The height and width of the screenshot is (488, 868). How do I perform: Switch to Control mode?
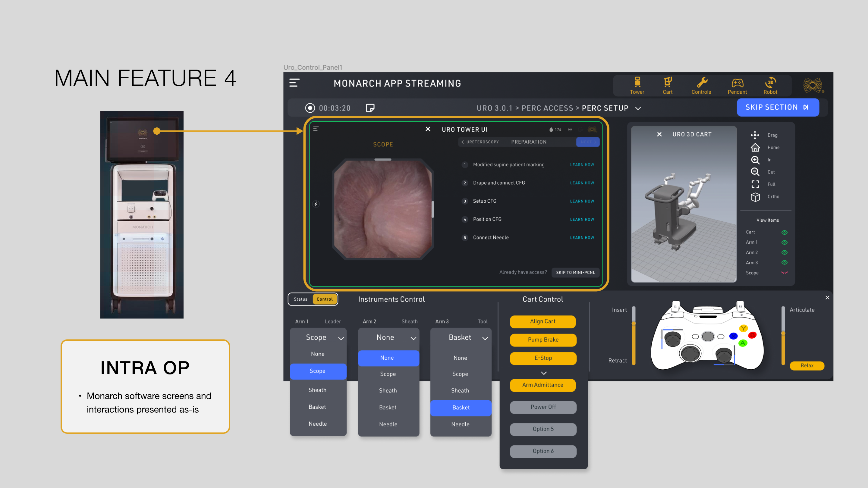coord(325,299)
